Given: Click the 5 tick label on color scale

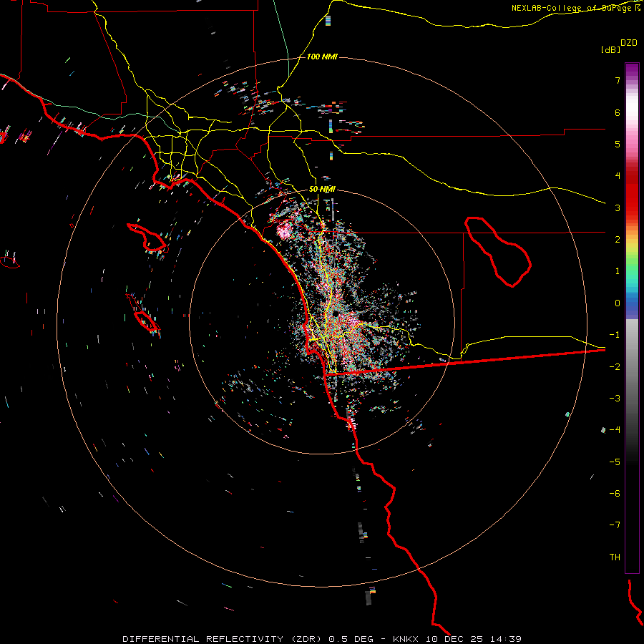Looking at the screenshot, I should (618, 144).
